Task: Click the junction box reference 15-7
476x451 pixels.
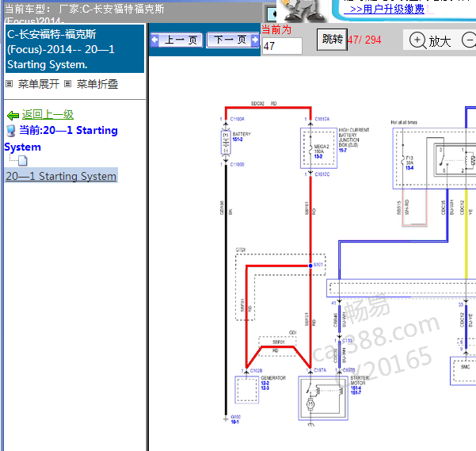Action: [342, 151]
